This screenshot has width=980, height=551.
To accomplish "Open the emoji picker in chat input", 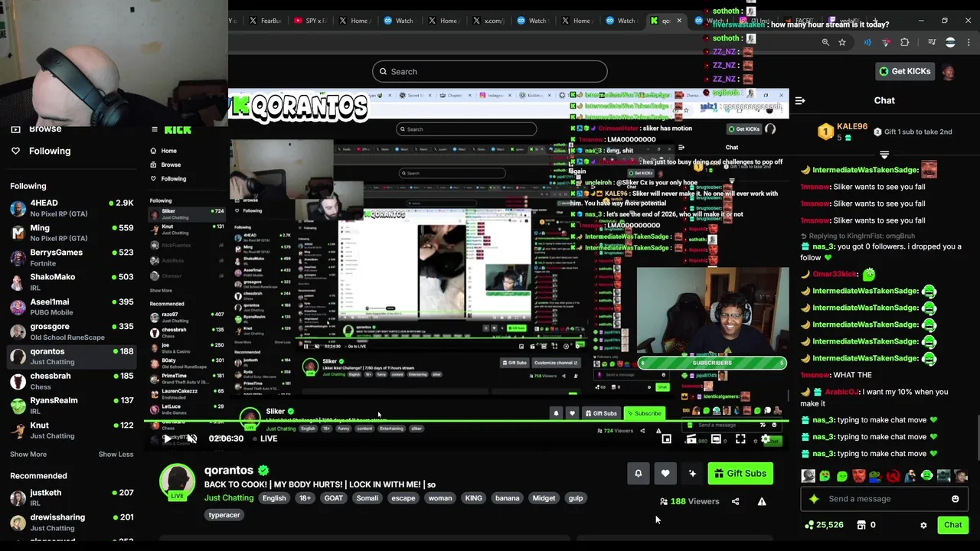I will pyautogui.click(x=955, y=499).
